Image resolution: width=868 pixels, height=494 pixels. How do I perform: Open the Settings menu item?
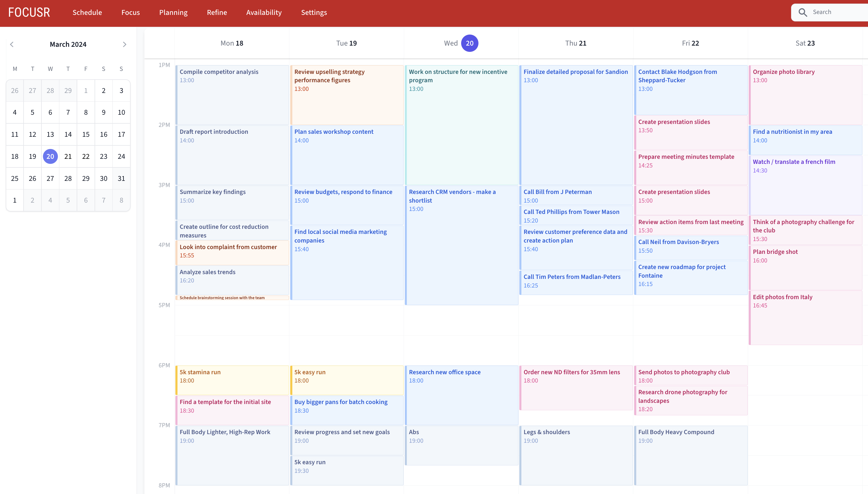(313, 12)
